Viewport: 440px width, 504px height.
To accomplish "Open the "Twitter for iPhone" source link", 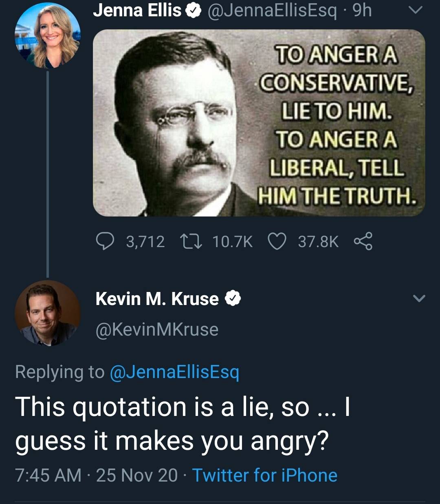I will tap(264, 475).
